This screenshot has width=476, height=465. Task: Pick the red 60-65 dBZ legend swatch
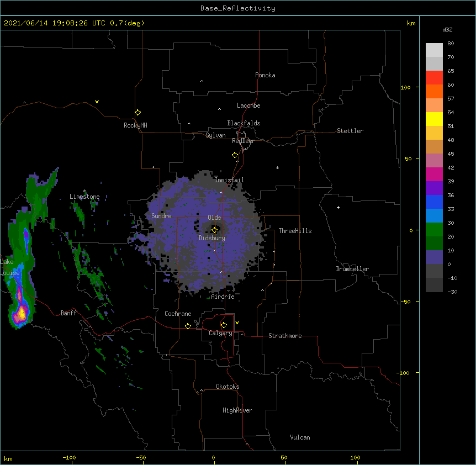434,78
